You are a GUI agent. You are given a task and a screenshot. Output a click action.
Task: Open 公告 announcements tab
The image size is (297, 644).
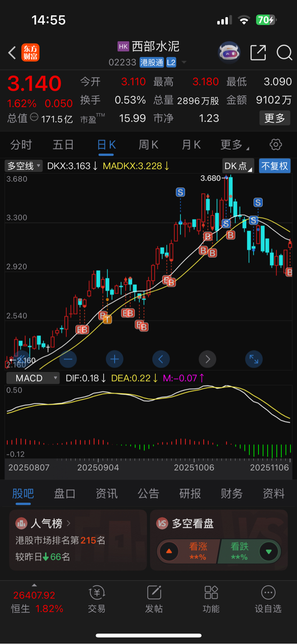coord(148,493)
